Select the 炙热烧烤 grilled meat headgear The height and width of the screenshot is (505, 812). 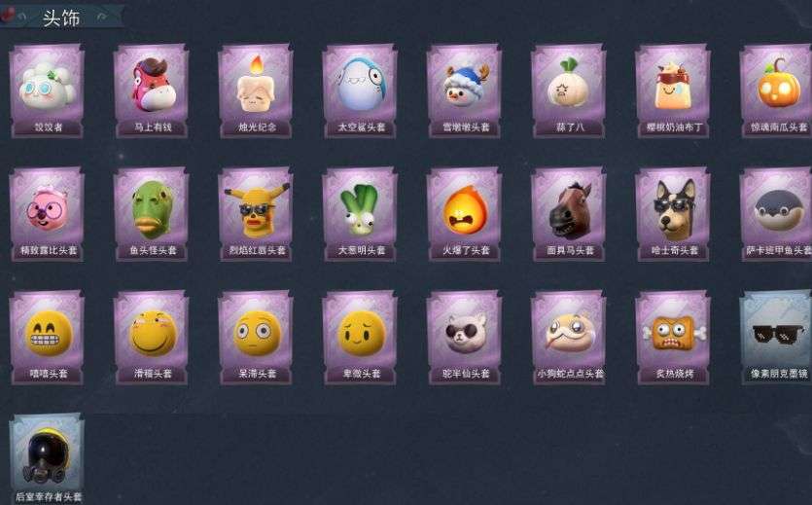(x=673, y=338)
